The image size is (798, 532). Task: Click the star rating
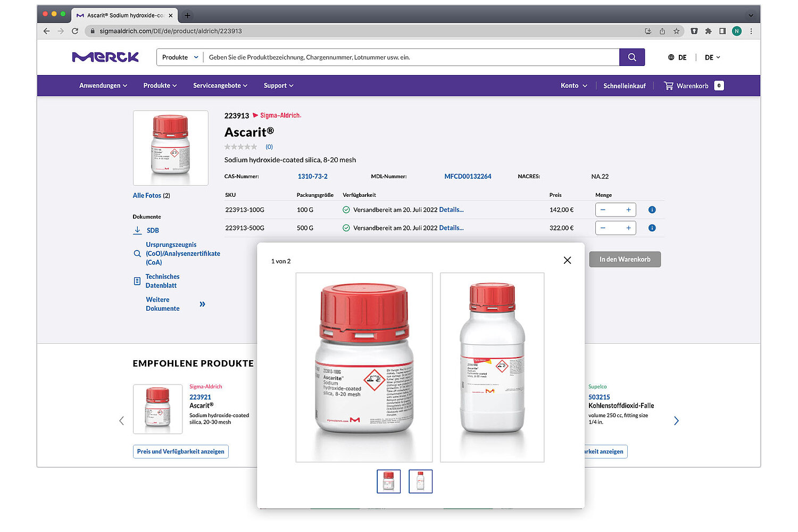coord(240,147)
